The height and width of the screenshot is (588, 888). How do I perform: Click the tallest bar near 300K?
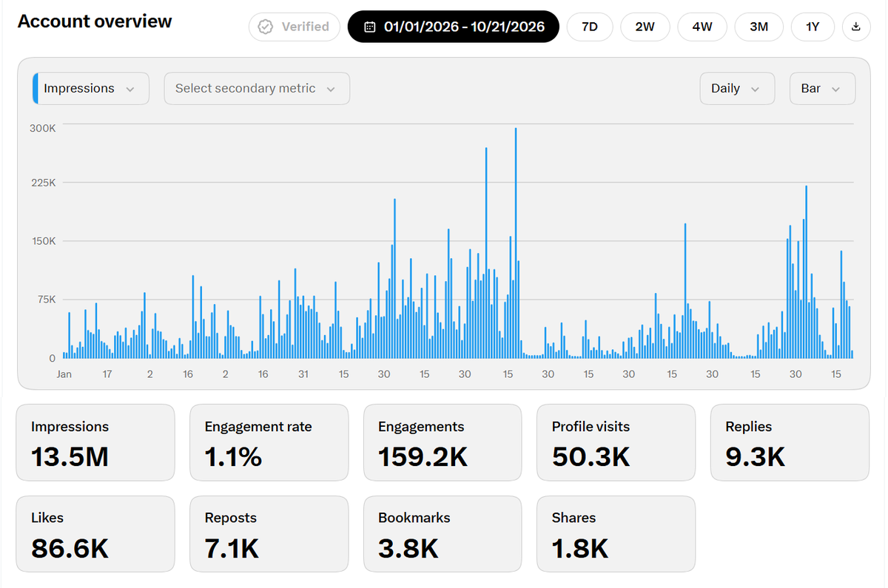pos(515,243)
